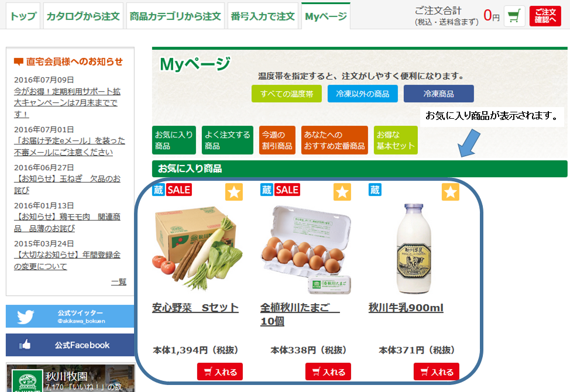
Task: Click the 秋川牧園 green logo in Facebook widget
Action: (28, 381)
